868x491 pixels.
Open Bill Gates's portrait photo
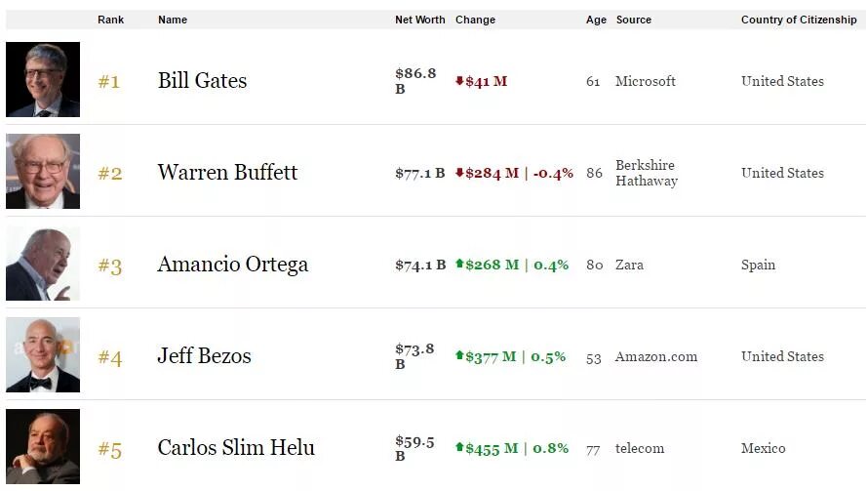coord(43,80)
